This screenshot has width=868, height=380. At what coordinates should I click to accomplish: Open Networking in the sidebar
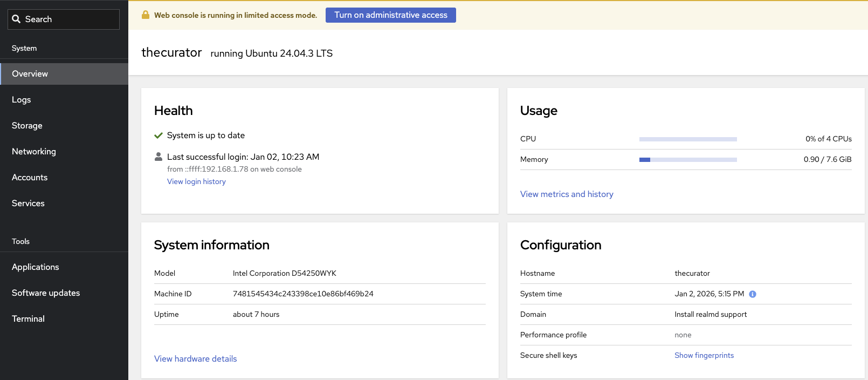pos(34,152)
